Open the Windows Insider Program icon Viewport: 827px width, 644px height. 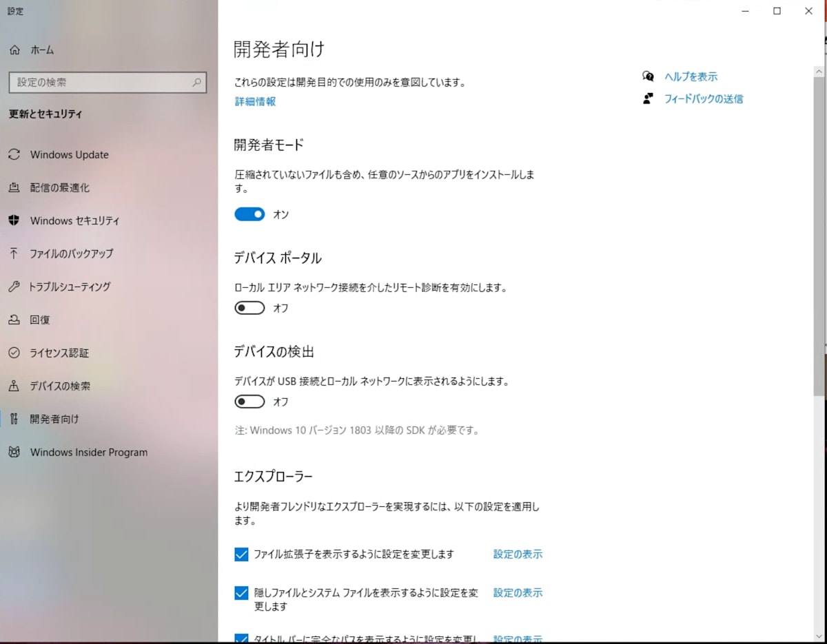coord(14,452)
